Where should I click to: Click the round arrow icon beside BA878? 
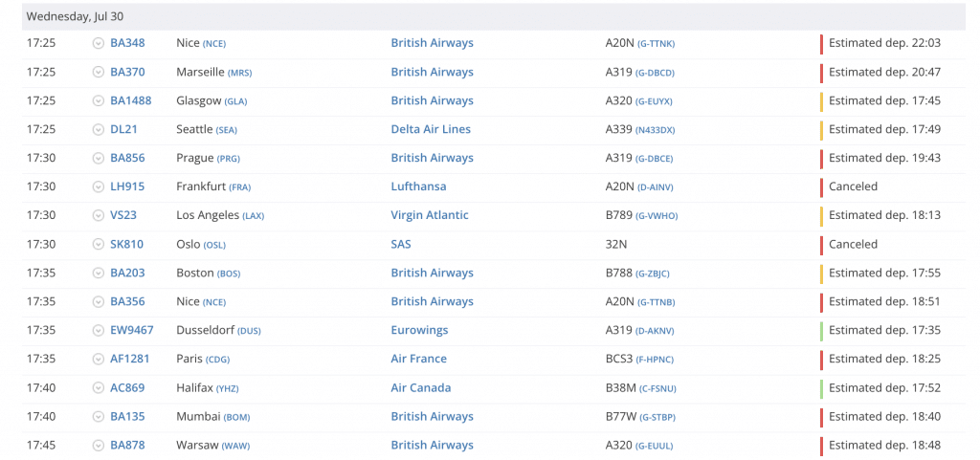point(98,445)
